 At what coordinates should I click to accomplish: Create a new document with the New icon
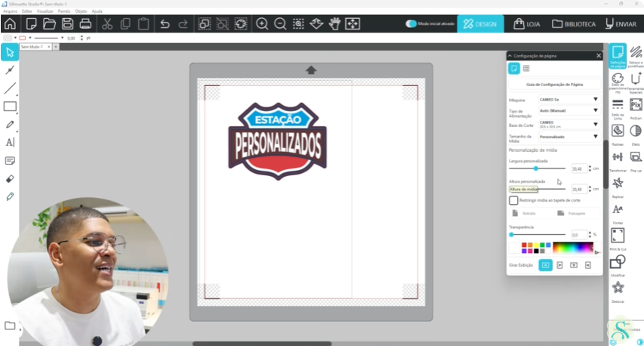[x=31, y=24]
